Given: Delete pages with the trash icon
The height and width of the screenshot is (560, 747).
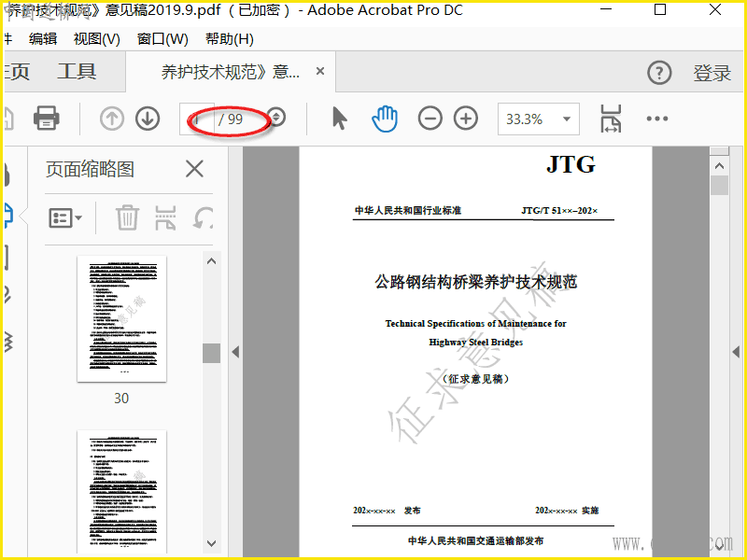Looking at the screenshot, I should pyautogui.click(x=127, y=217).
